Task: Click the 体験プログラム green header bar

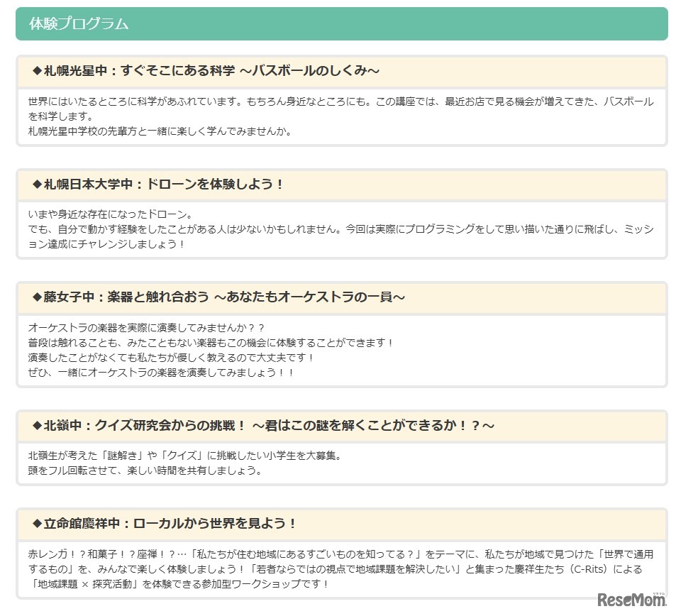Action: (x=341, y=23)
